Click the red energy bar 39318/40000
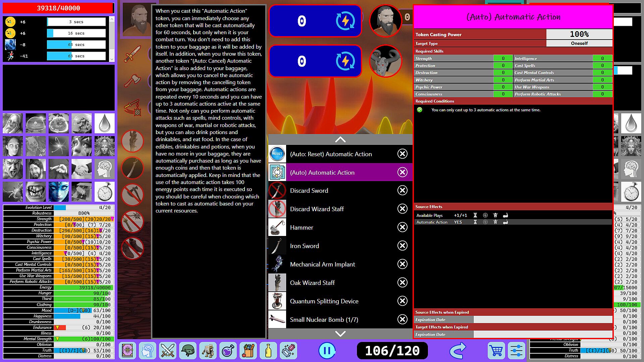 [x=58, y=8]
